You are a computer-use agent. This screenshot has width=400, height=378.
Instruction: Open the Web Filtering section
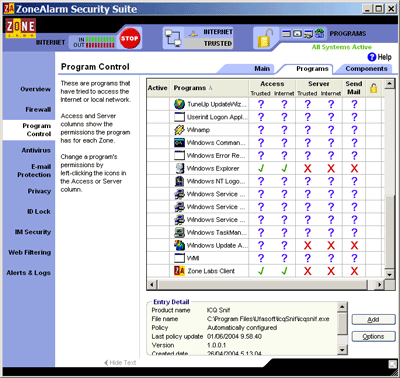[x=30, y=252]
